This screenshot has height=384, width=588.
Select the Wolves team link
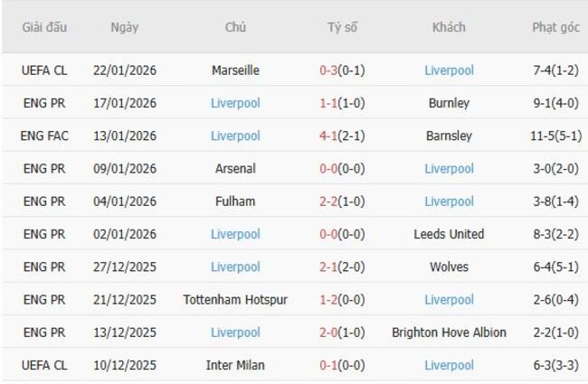pyautogui.click(x=449, y=267)
